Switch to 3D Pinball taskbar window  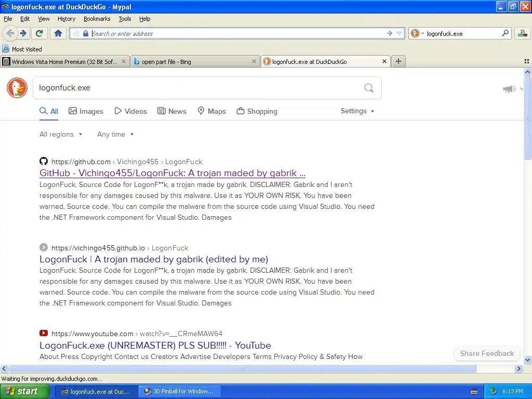(x=180, y=391)
